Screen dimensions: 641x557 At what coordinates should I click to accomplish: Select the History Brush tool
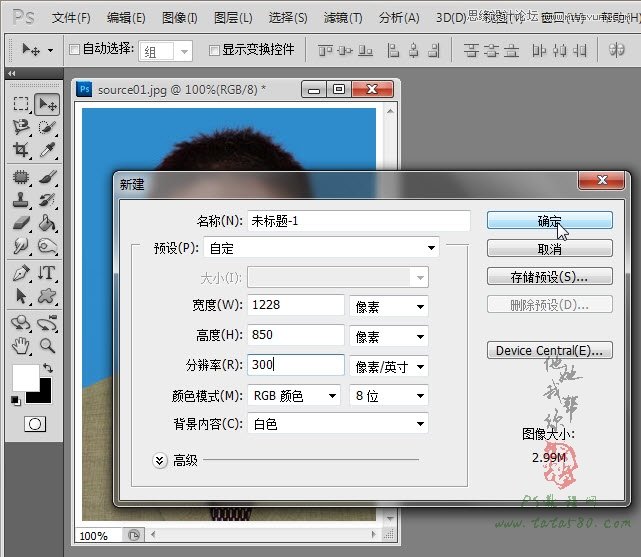pos(47,200)
